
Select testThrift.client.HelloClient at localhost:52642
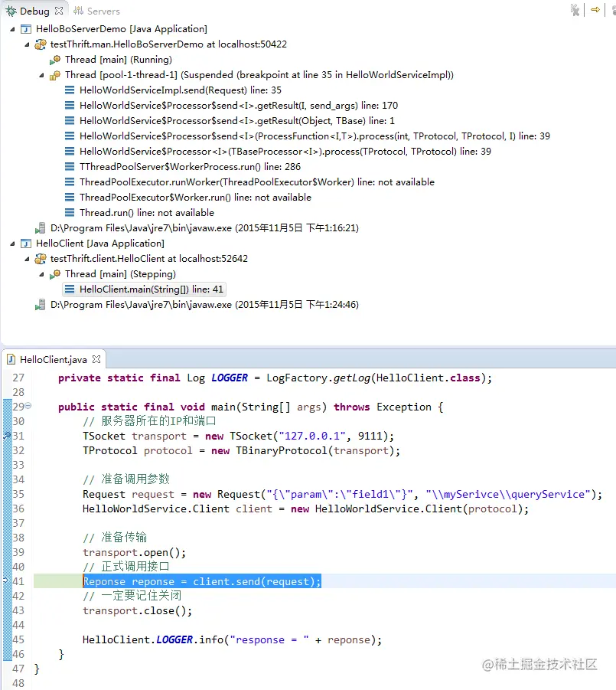click(x=149, y=259)
